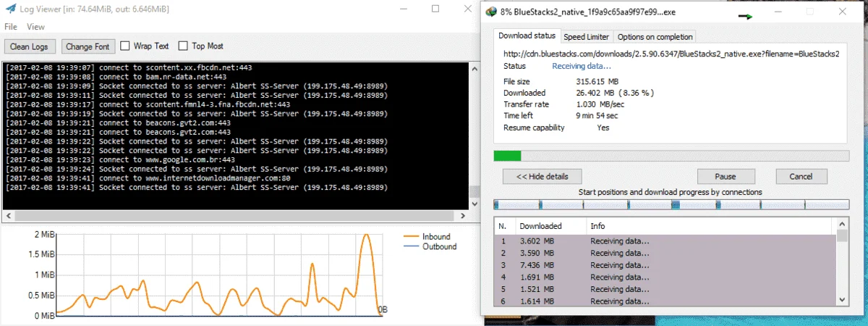Image resolution: width=868 pixels, height=326 pixels.
Task: Switch to the Download status tab
Action: [527, 35]
